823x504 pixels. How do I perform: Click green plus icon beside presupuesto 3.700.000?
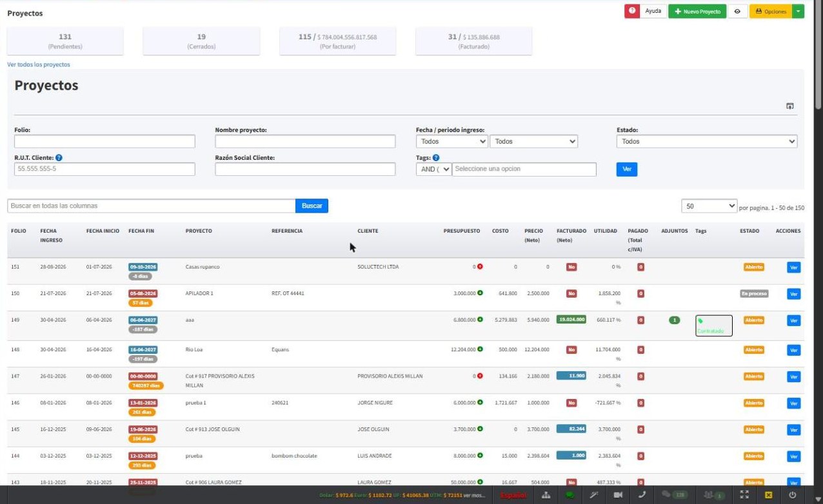click(x=480, y=429)
